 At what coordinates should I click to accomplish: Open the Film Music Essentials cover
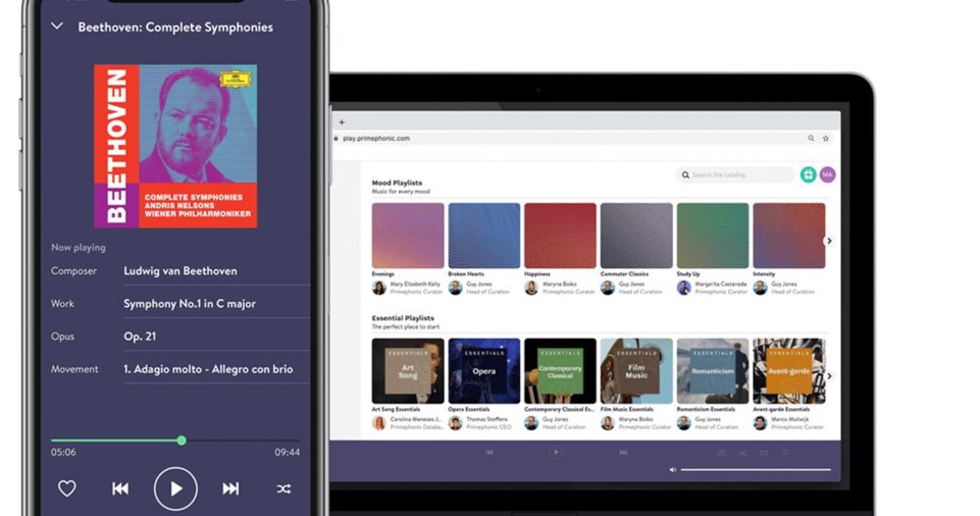636,371
